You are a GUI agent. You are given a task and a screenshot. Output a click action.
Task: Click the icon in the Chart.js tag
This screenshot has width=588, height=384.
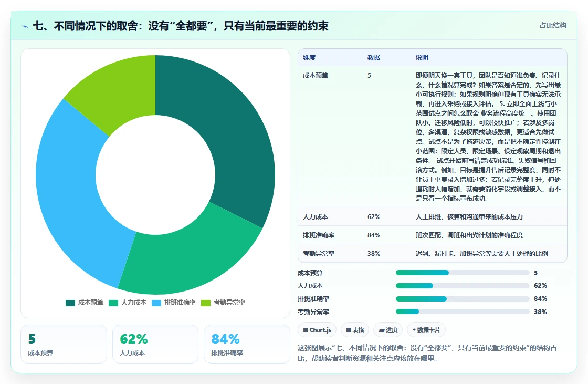click(306, 330)
